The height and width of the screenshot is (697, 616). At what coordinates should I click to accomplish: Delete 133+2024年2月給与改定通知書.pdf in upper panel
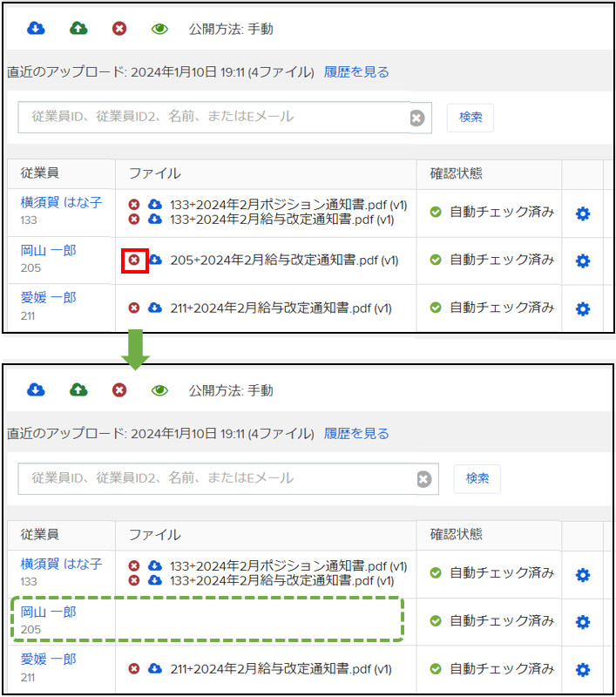pos(134,220)
